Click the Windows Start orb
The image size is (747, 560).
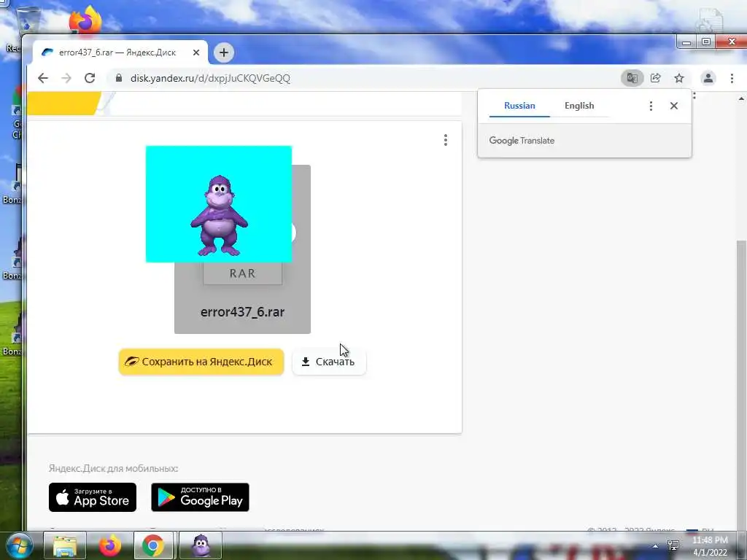coord(19,545)
